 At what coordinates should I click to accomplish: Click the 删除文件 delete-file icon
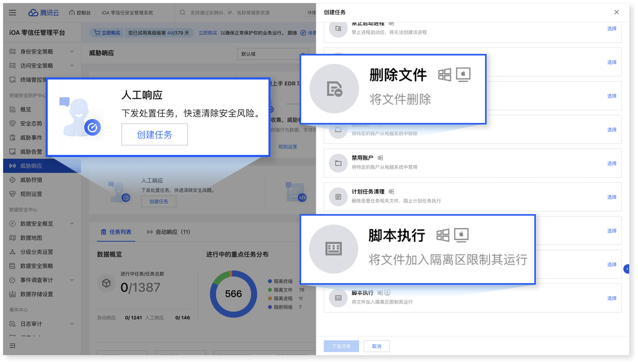click(334, 88)
